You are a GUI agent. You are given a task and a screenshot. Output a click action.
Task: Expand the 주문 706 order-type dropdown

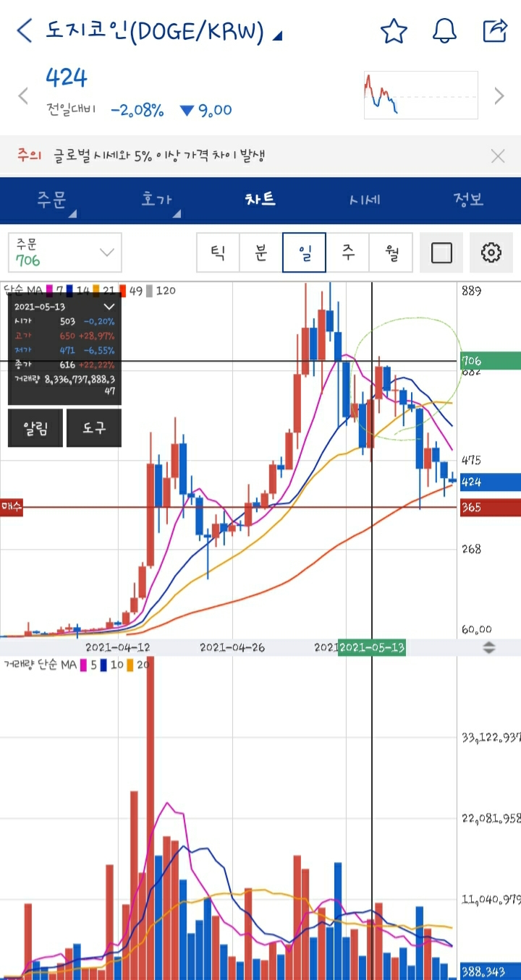[65, 252]
